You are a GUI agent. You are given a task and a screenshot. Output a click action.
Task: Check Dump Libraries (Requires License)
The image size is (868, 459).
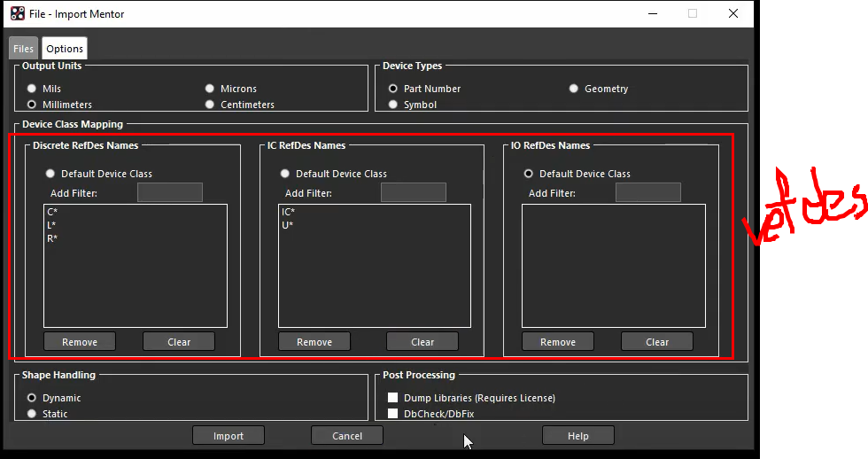(393, 398)
